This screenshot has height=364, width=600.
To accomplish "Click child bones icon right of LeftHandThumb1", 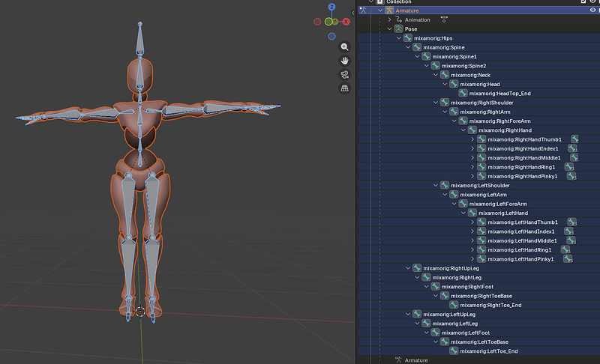I will (571, 222).
